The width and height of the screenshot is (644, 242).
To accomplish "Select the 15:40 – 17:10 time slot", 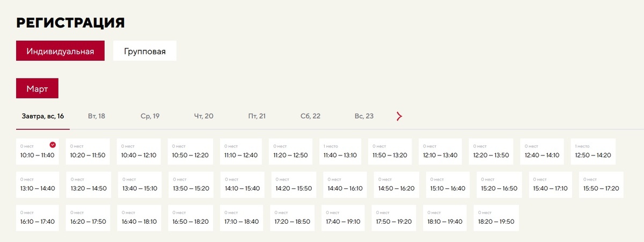I will pos(551,184).
